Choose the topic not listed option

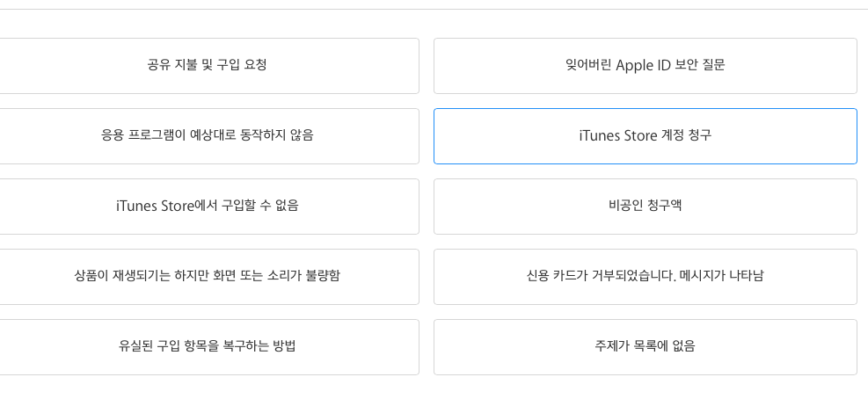(x=645, y=346)
